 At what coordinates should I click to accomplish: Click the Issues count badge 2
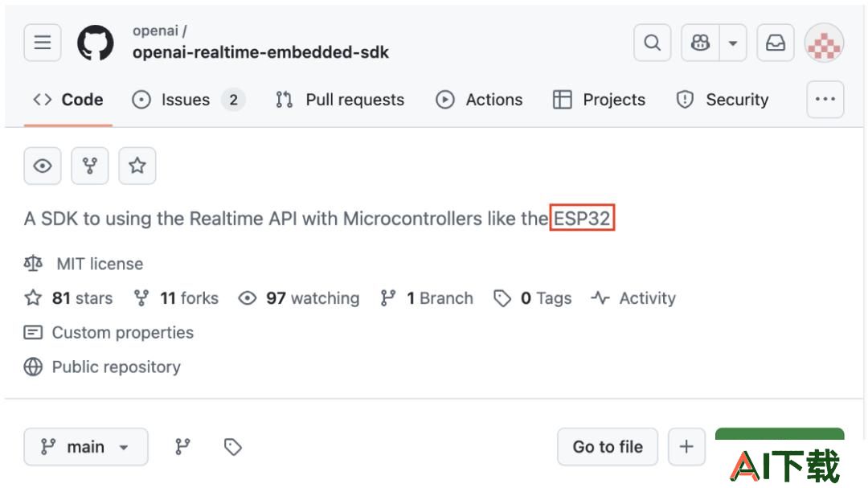(x=233, y=100)
